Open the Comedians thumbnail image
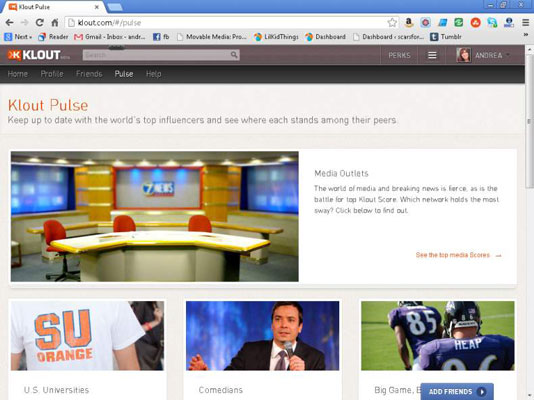Image resolution: width=534 pixels, height=400 pixels. coord(263,336)
